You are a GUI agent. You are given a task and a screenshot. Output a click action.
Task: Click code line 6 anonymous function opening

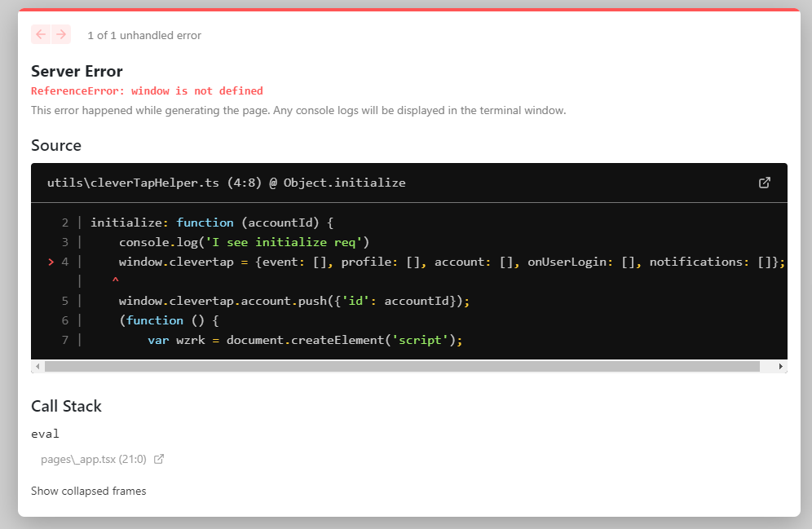(169, 321)
